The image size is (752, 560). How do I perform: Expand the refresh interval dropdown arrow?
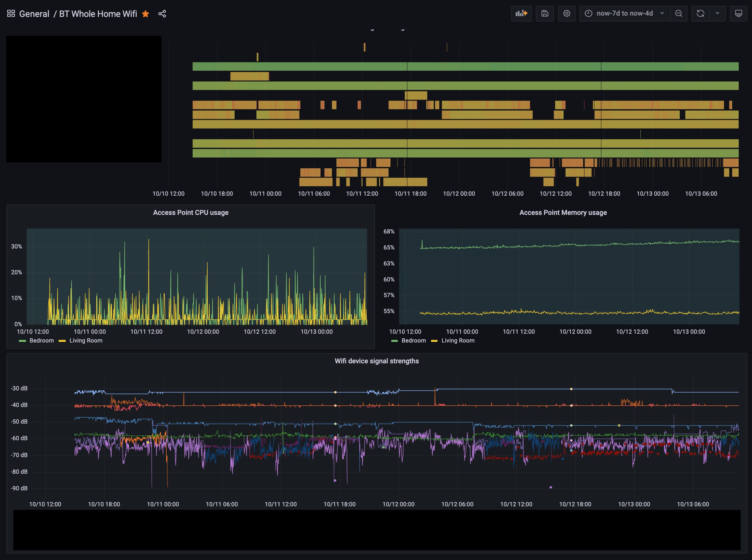717,14
